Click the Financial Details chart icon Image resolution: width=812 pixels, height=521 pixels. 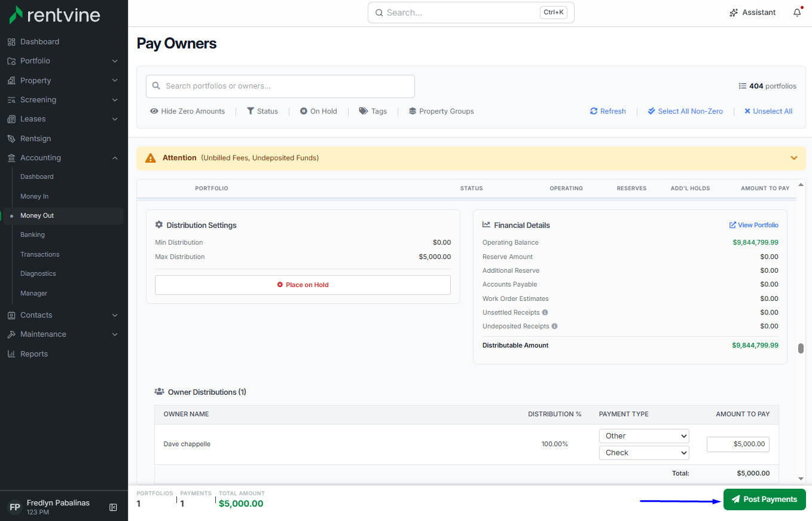[x=487, y=225]
